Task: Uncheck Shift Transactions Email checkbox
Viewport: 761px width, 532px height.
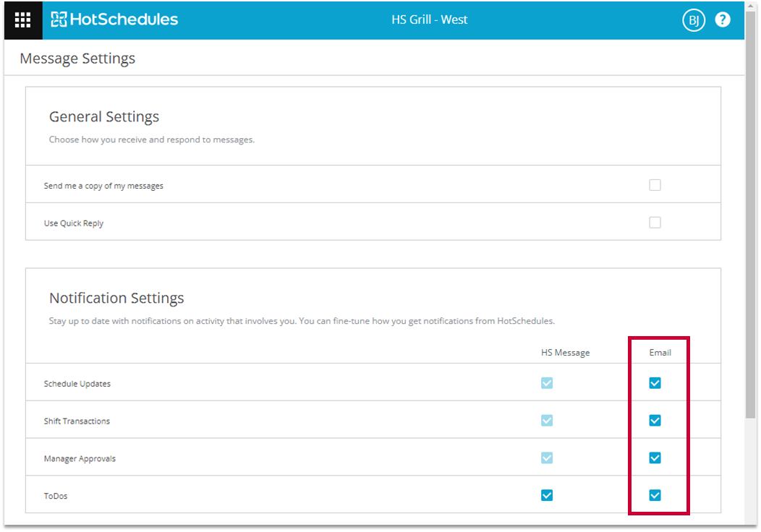Action: (655, 421)
